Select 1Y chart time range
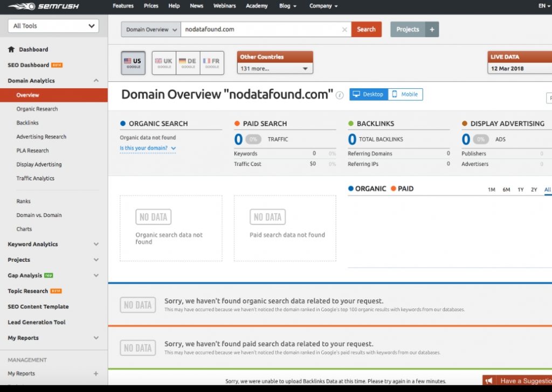This screenshot has height=392, width=552. coord(521,190)
